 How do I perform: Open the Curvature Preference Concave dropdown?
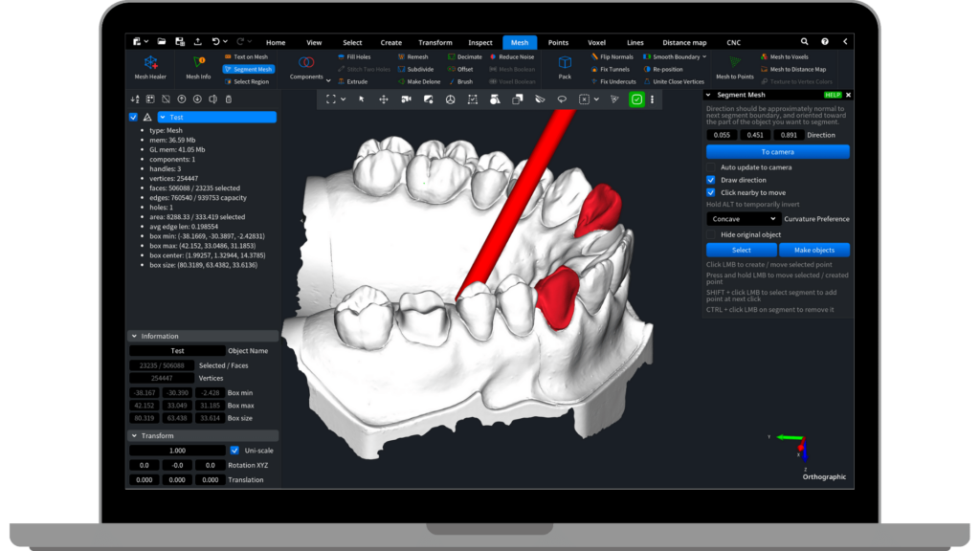click(743, 219)
